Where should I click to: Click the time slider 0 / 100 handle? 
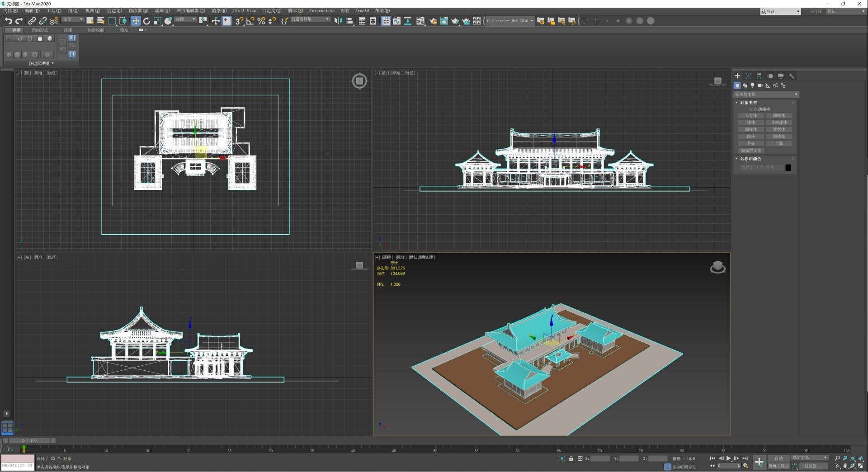coord(30,440)
